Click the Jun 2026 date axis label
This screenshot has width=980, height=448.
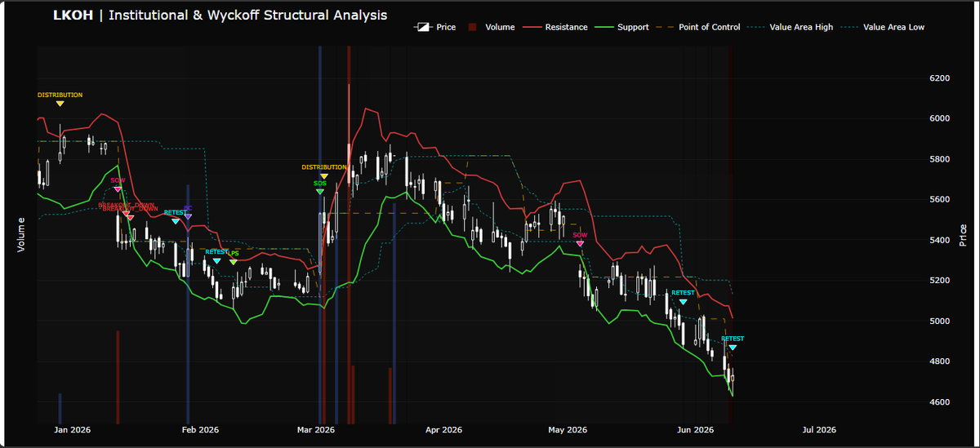click(696, 430)
